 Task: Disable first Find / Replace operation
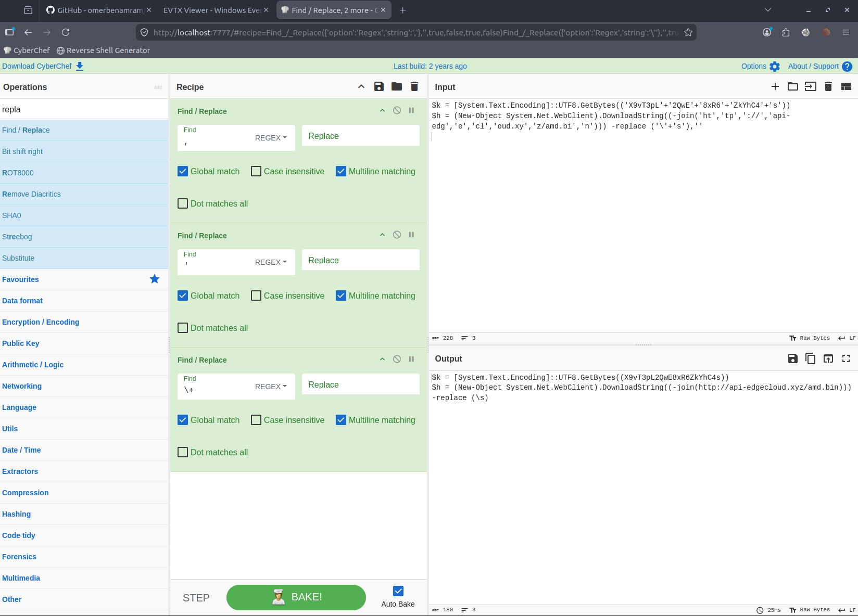(x=397, y=110)
